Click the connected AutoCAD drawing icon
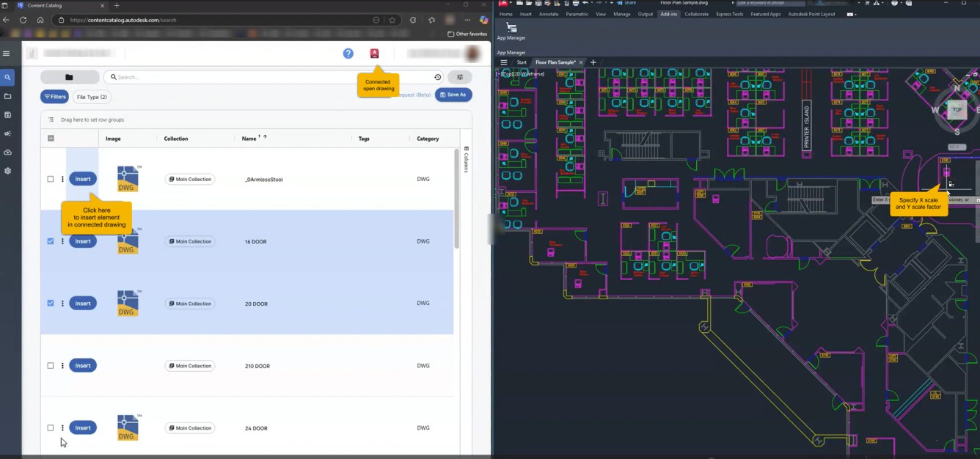Image resolution: width=980 pixels, height=459 pixels. coord(374,54)
